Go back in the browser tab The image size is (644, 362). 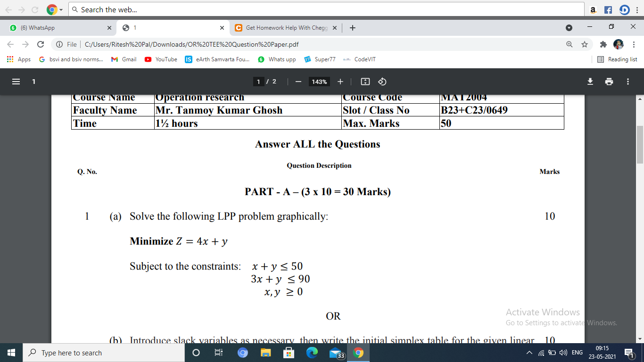tap(10, 44)
